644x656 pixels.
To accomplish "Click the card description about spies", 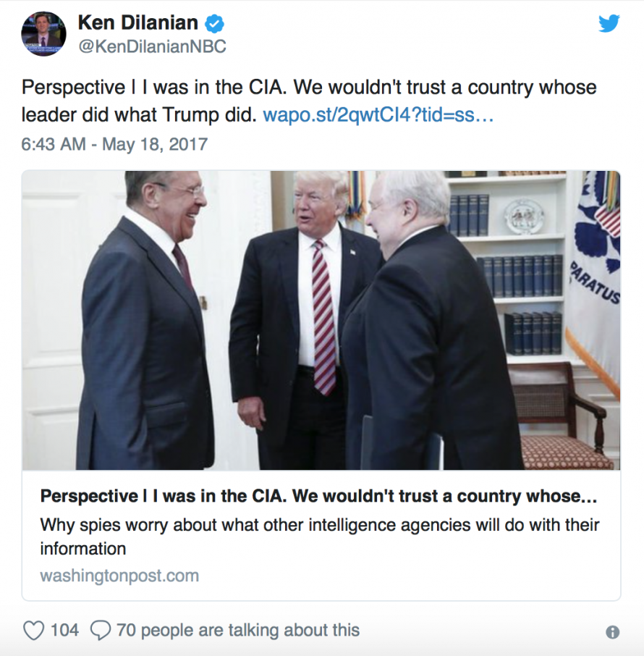I will tap(320, 537).
